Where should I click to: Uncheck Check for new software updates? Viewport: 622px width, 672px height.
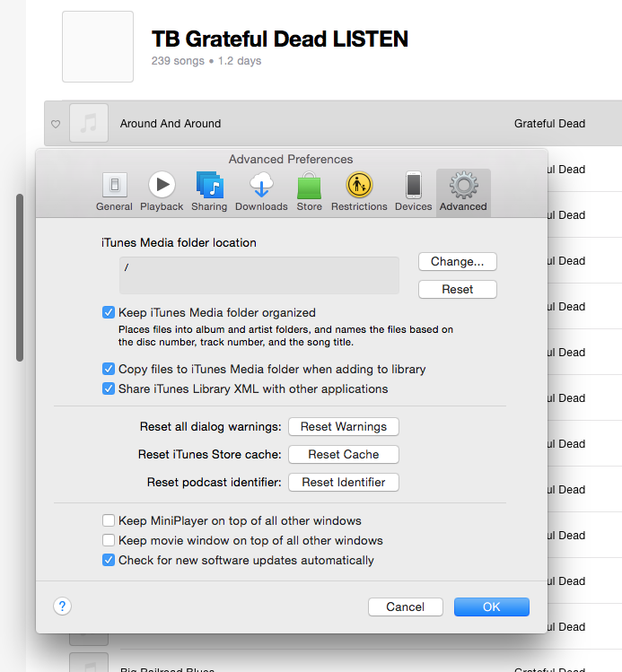tap(109, 560)
